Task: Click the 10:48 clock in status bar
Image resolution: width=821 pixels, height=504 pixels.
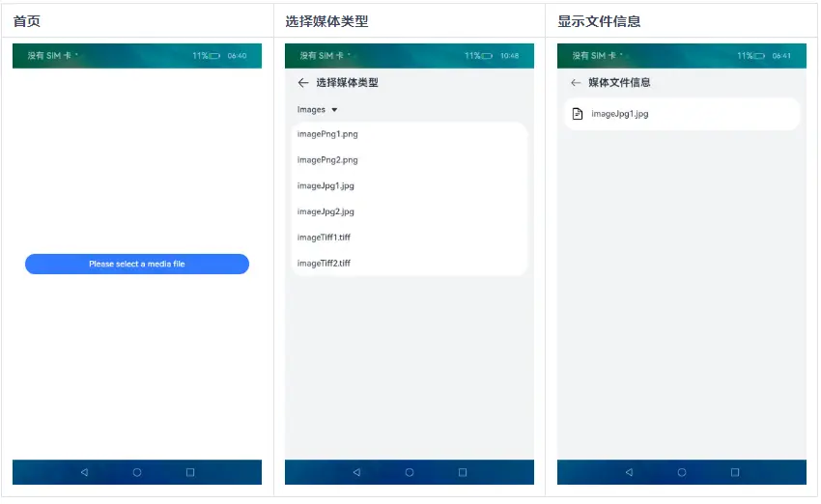Action: [509, 55]
